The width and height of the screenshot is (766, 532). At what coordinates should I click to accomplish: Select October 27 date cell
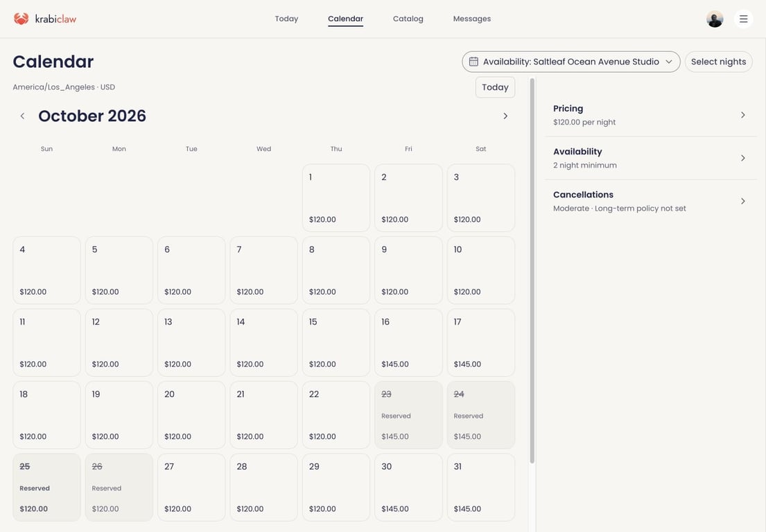point(191,487)
